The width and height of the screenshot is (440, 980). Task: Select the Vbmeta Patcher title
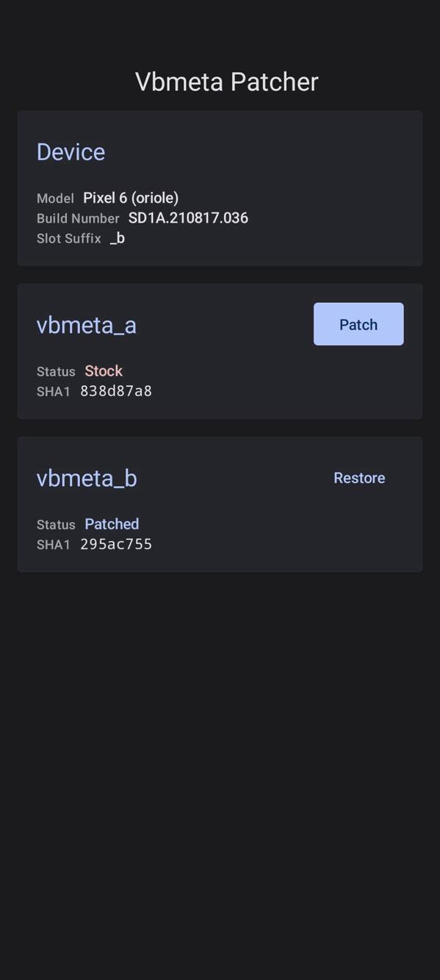click(x=226, y=81)
